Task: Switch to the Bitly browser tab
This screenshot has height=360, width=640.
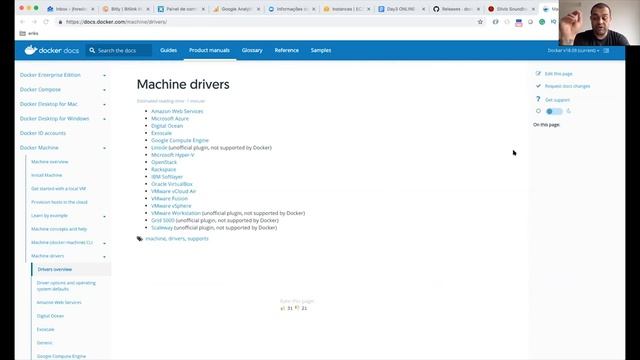Action: point(126,9)
